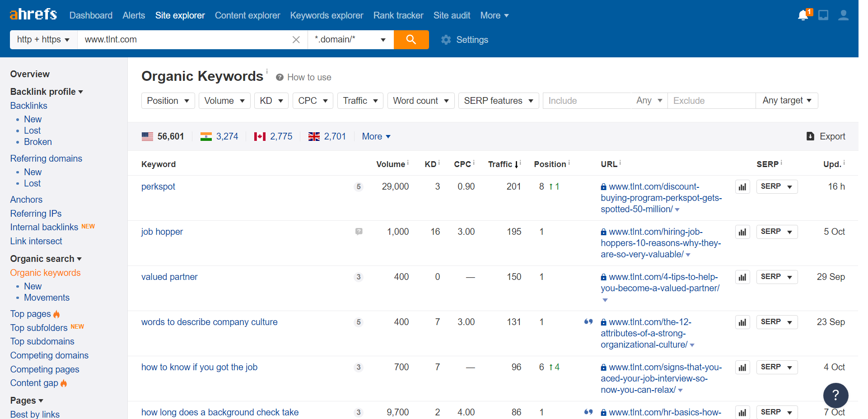Screen dimensions: 868x419
Task: Click the Exclude keywords input field
Action: (x=711, y=101)
